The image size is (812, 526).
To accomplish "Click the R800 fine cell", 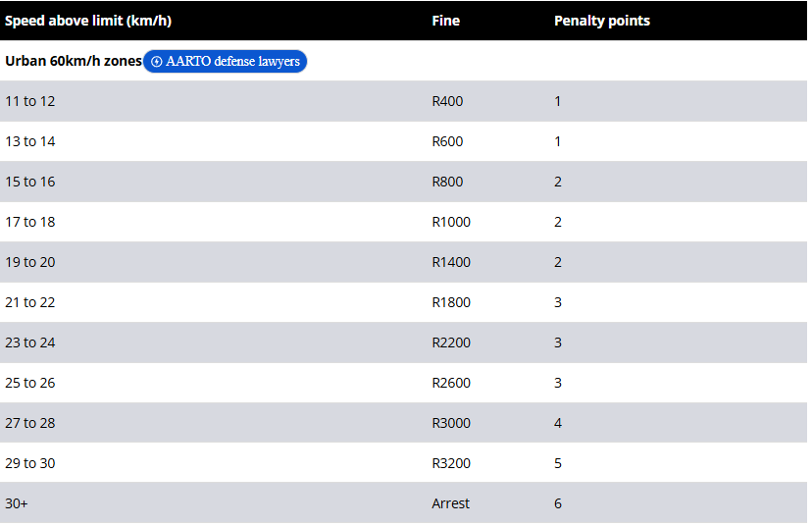I will [447, 182].
